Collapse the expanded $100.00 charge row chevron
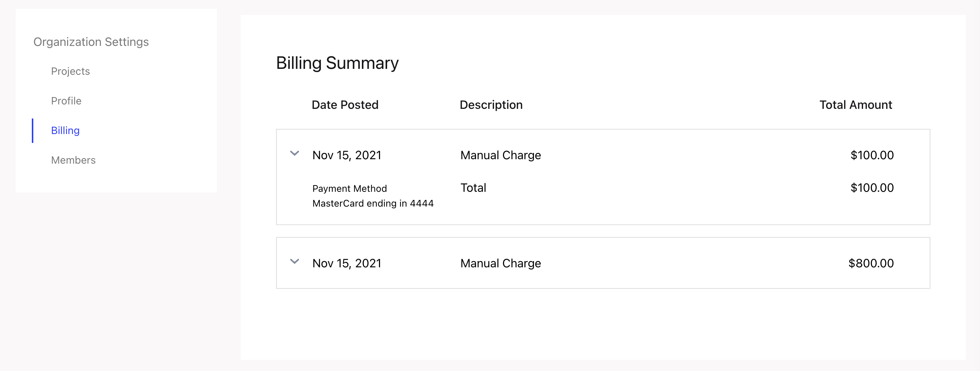The width and height of the screenshot is (980, 371). point(295,154)
